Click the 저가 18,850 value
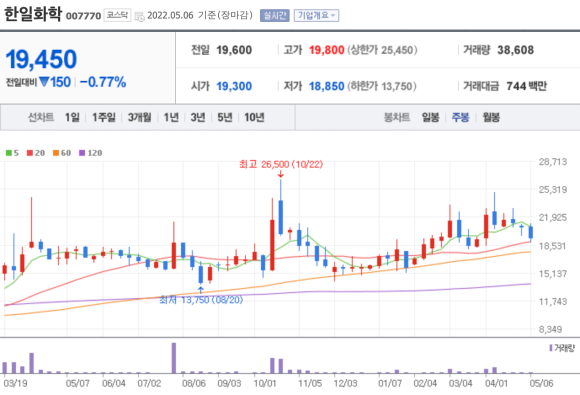This screenshot has height=395, width=580. 327,86
